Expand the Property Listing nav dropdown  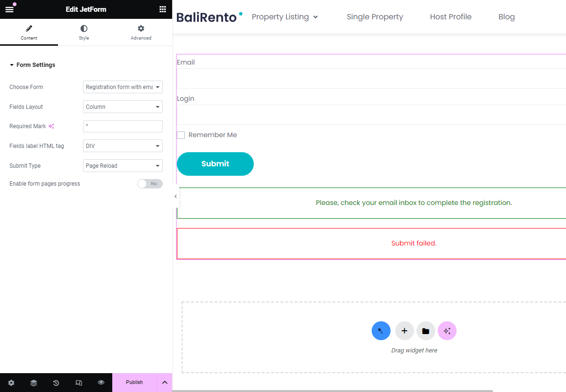315,16
